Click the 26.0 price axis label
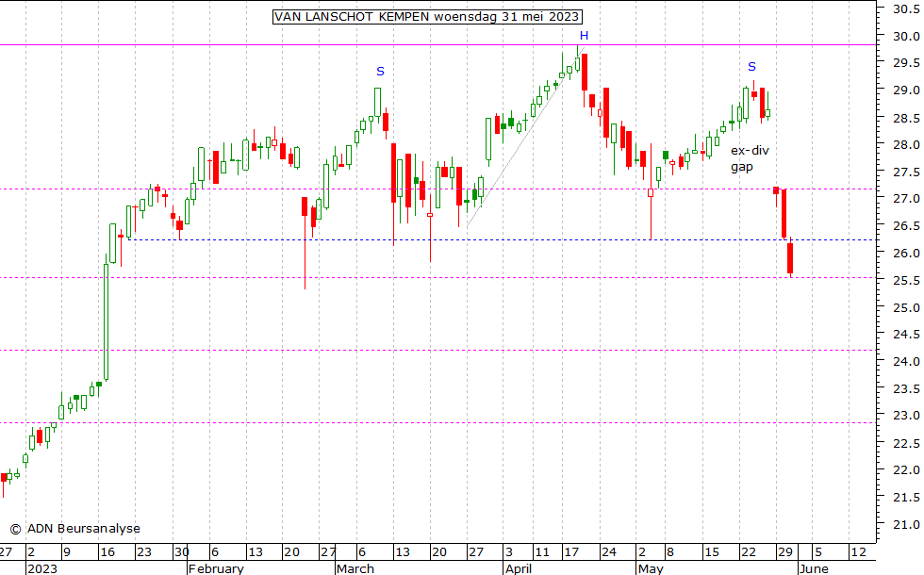The width and height of the screenshot is (924, 575). click(x=906, y=254)
